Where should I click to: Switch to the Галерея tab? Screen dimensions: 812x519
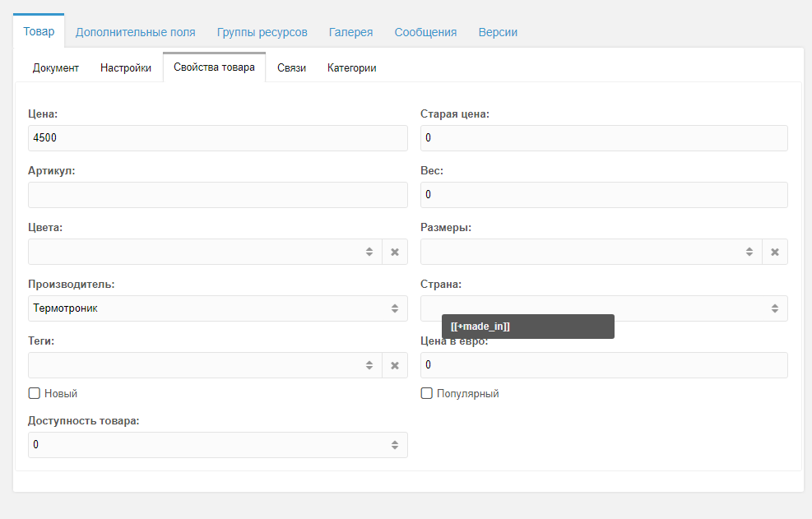[350, 32]
